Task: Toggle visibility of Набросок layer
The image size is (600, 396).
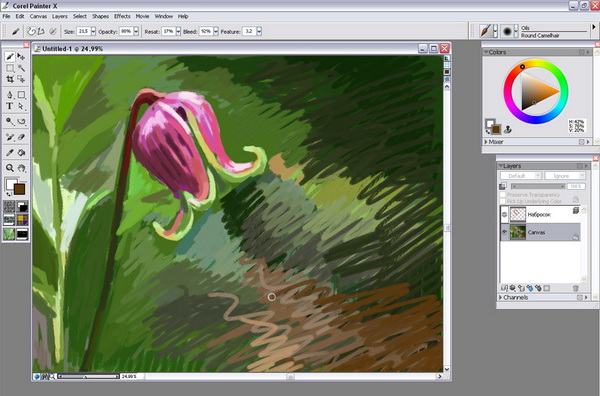Action: (x=504, y=214)
